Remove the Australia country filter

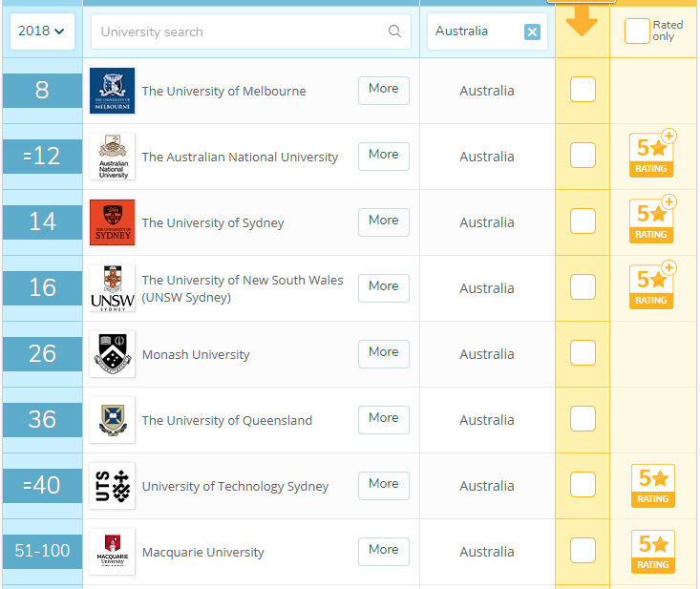532,32
